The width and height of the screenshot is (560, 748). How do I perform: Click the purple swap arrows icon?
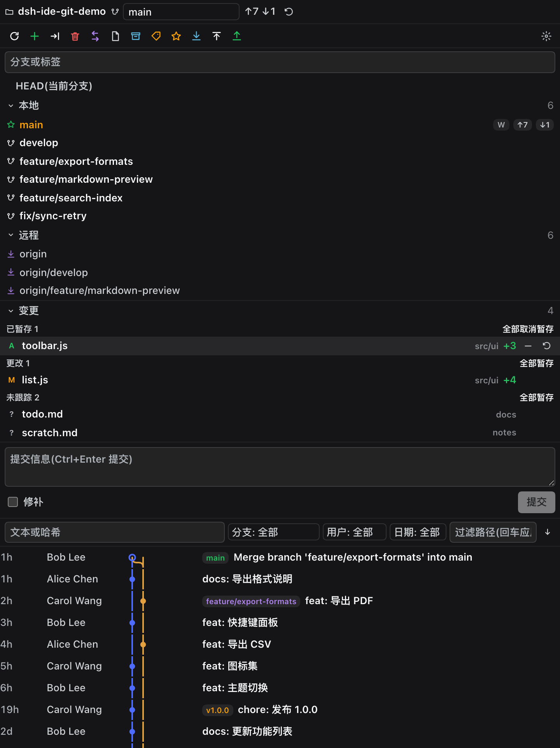(x=95, y=36)
